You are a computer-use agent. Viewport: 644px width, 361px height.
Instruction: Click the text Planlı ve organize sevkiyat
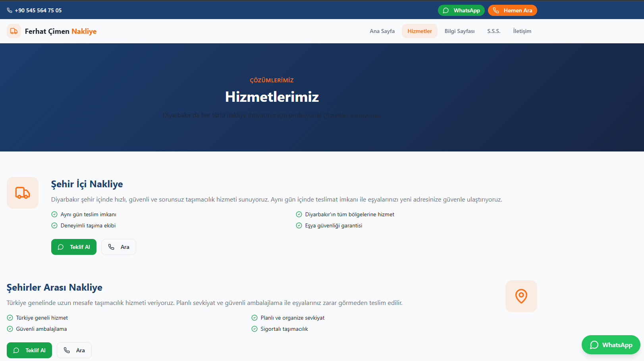click(x=293, y=318)
